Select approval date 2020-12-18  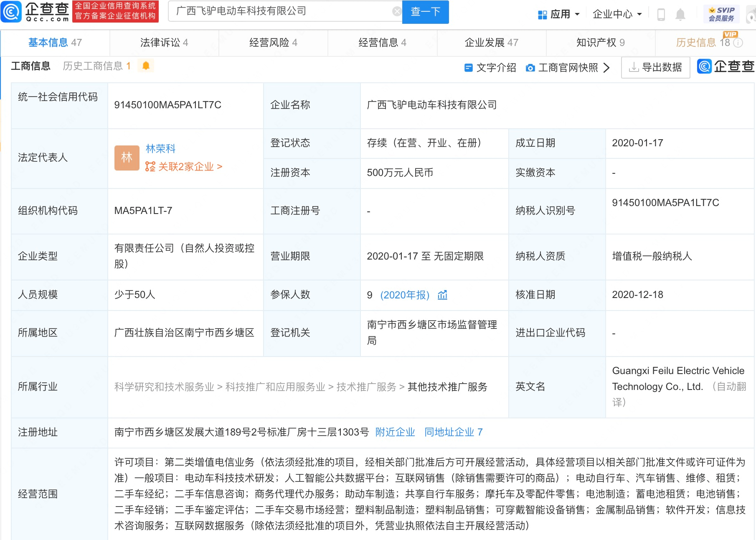(637, 295)
